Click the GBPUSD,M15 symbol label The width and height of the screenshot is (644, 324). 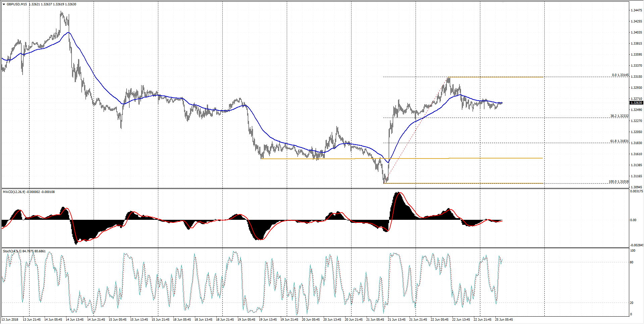coord(17,4)
